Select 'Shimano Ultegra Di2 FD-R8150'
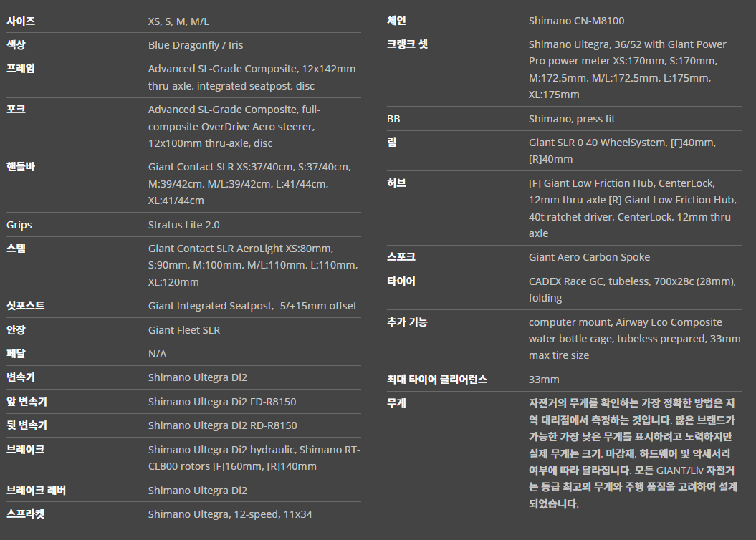 [x=222, y=402]
